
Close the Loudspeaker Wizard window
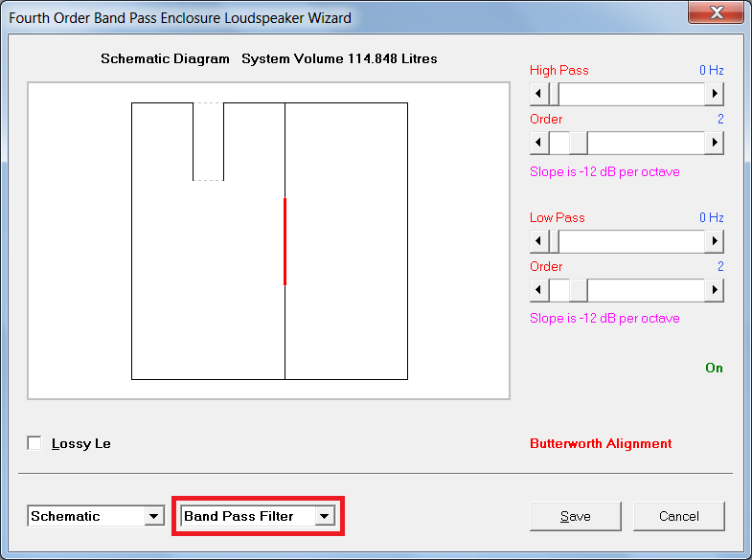point(716,11)
